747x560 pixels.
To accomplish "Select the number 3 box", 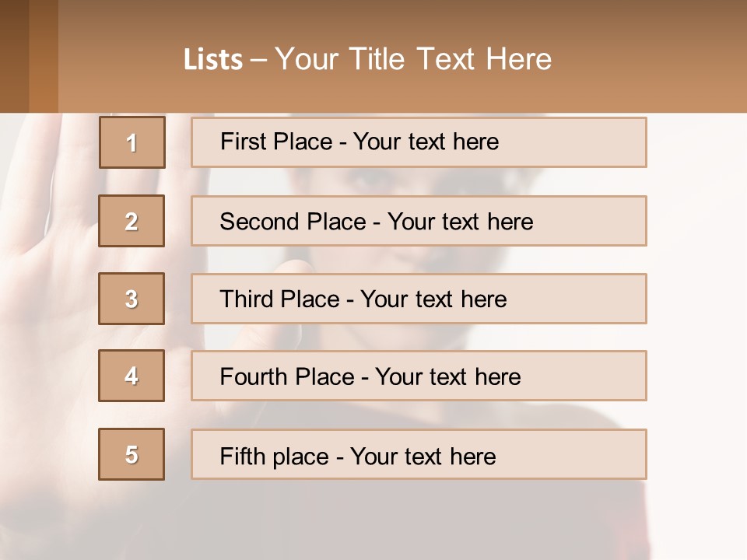I will (132, 299).
